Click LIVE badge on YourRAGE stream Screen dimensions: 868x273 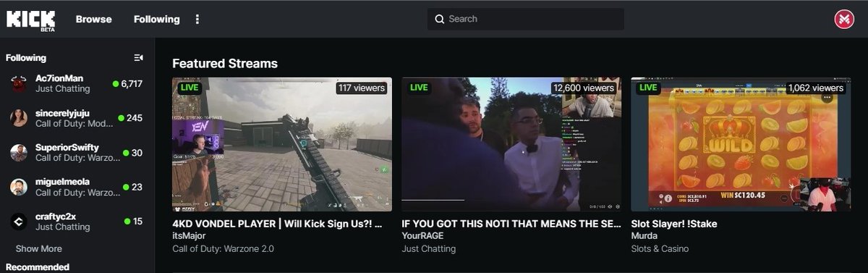(x=419, y=88)
